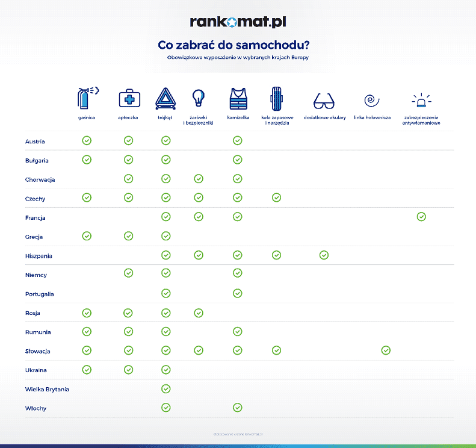Image resolution: width=476 pixels, height=448 pixels.
Task: Click the Francja anti-theft protection checkmark
Action: pyautogui.click(x=421, y=217)
